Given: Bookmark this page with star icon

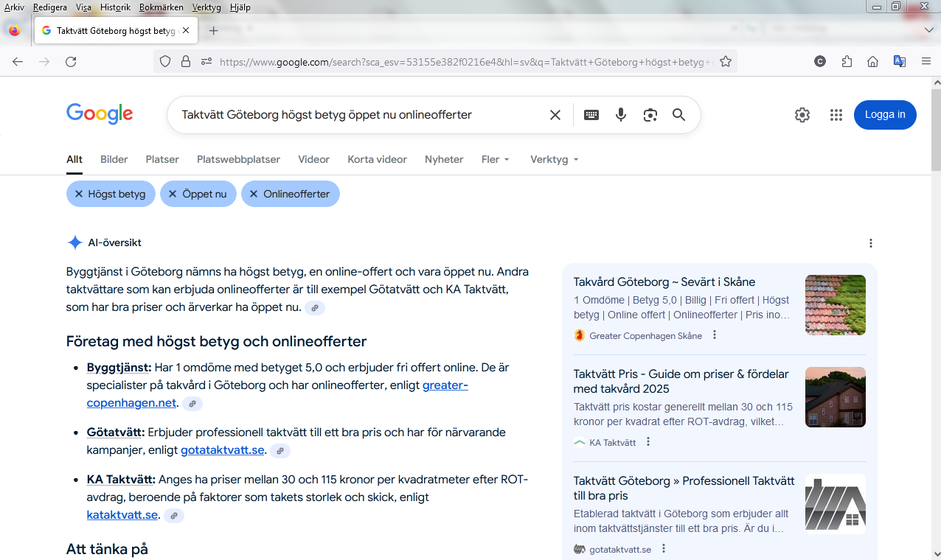Looking at the screenshot, I should [x=726, y=62].
